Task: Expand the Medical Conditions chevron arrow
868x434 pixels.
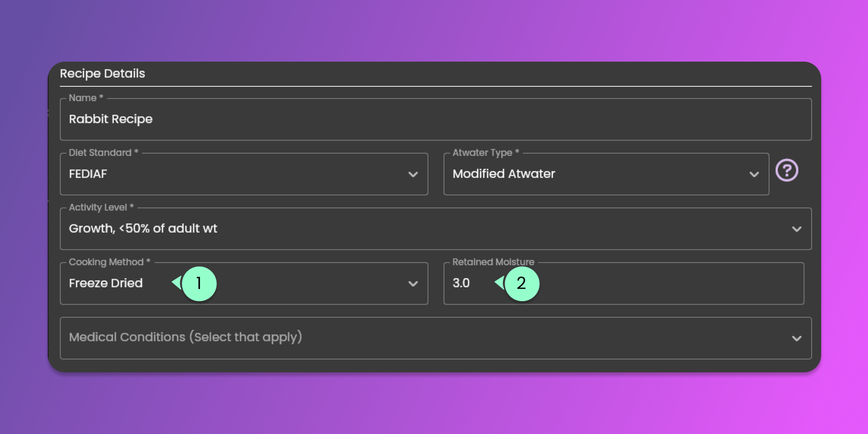Action: click(x=796, y=339)
